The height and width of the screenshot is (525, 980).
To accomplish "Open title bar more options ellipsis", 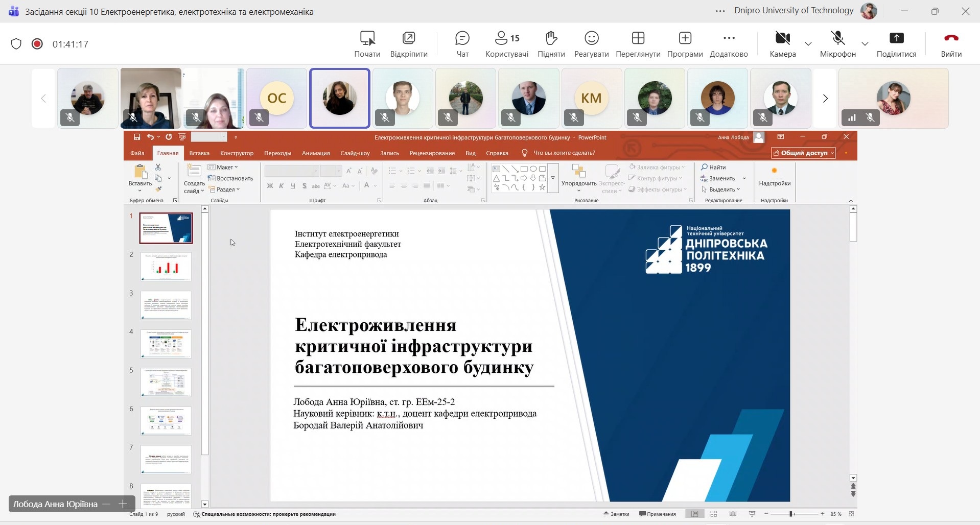I will [720, 11].
